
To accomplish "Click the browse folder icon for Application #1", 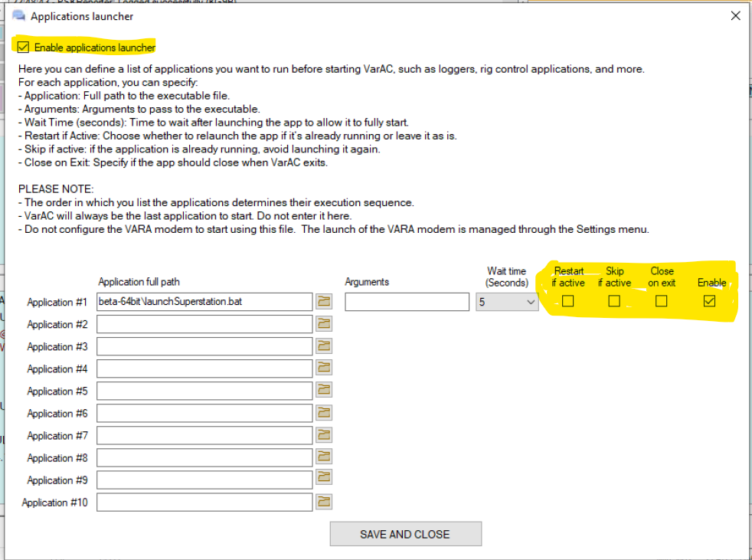I will (x=324, y=302).
